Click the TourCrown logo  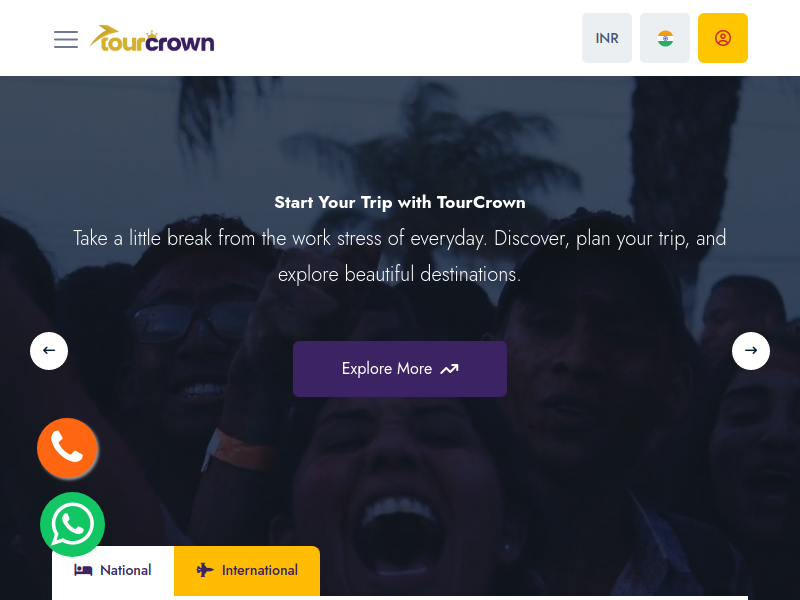point(152,39)
